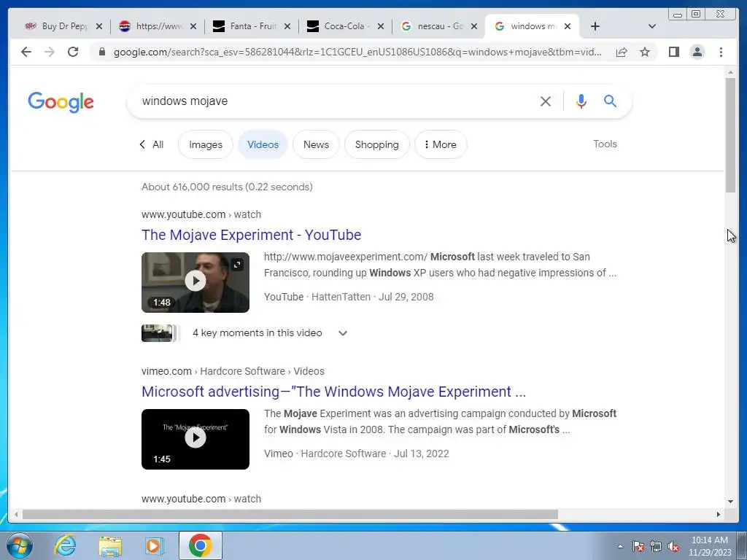Close the 'windows mojave' tab
The width and height of the screenshot is (747, 560).
[x=568, y=26]
